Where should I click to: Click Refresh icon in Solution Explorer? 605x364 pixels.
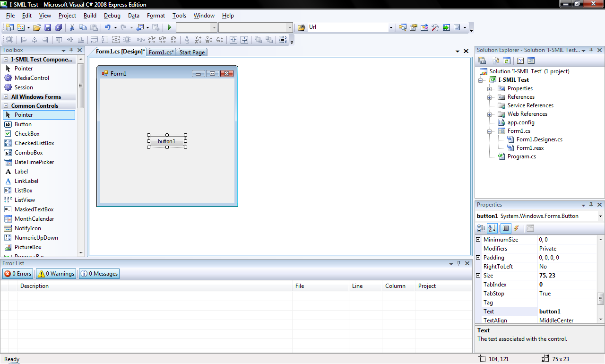pyautogui.click(x=507, y=61)
